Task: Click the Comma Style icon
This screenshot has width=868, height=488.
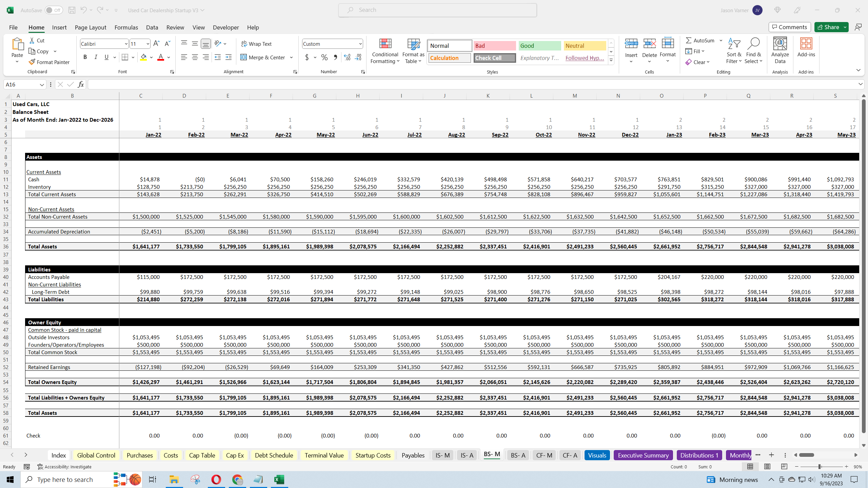Action: tap(335, 57)
